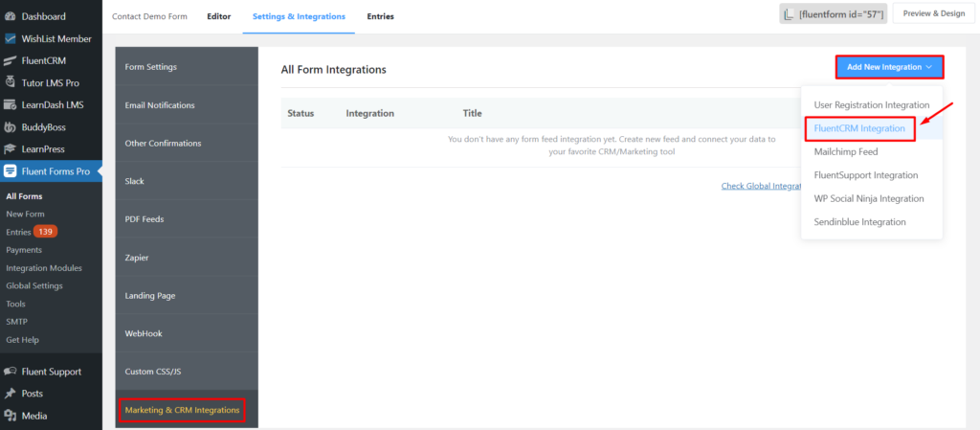Click the Contact Demo Form title
980x430 pixels.
149,16
